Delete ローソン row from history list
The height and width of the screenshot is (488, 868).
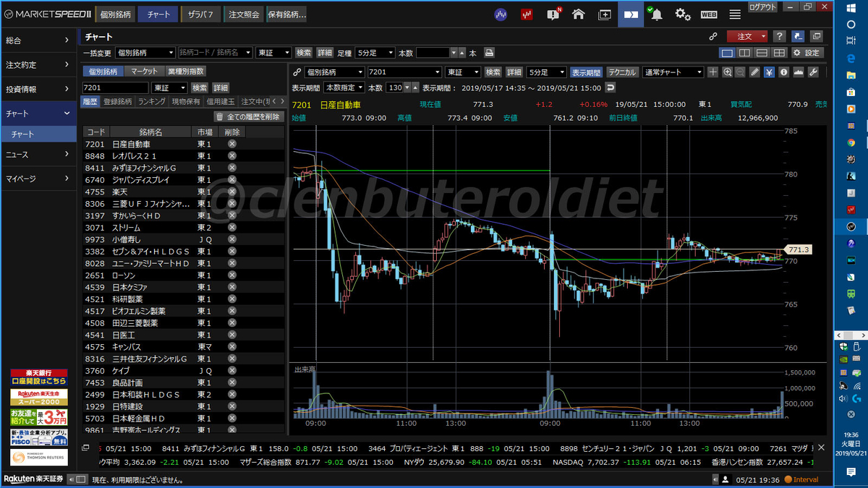point(232,275)
